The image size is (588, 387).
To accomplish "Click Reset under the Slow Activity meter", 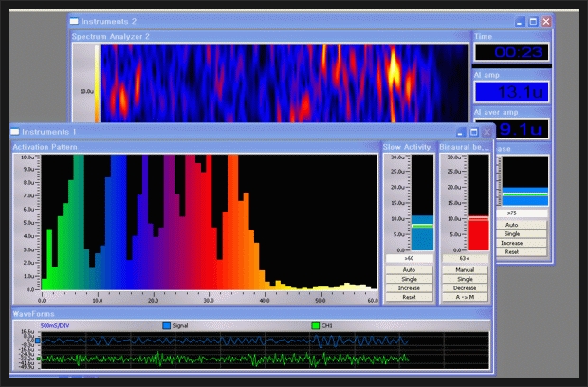I will tap(409, 297).
